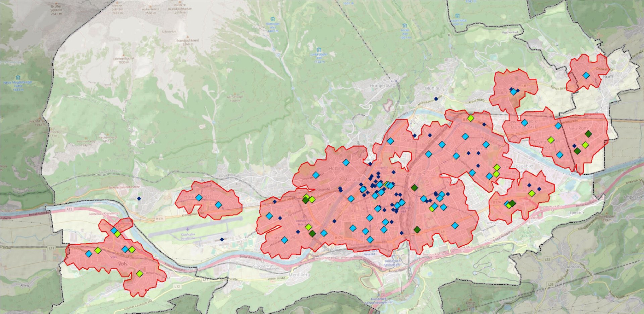The width and height of the screenshot is (644, 314).
Task: Select the Umbrüggler Alm hut icon
Action: pos(319,50)
